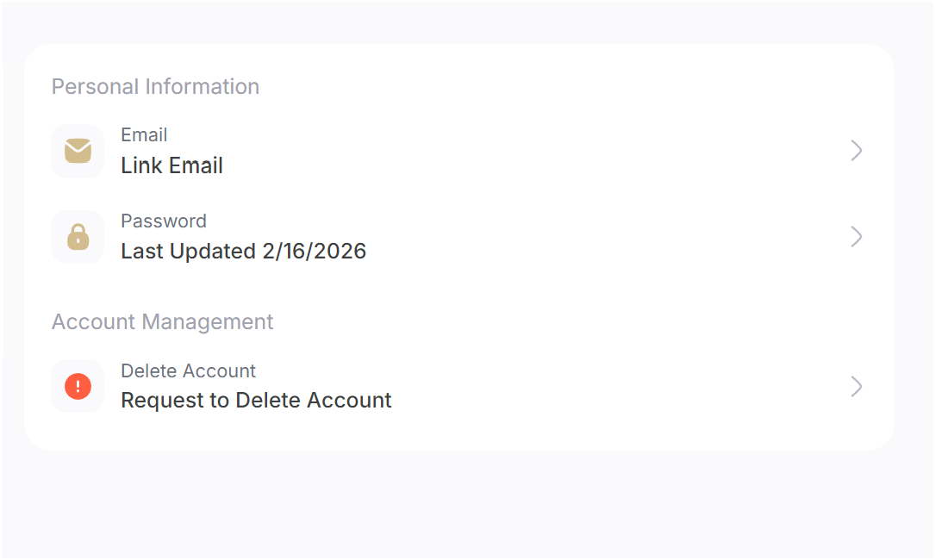935x560 pixels.
Task: Open the Delete Account settings row
Action: [458, 387]
